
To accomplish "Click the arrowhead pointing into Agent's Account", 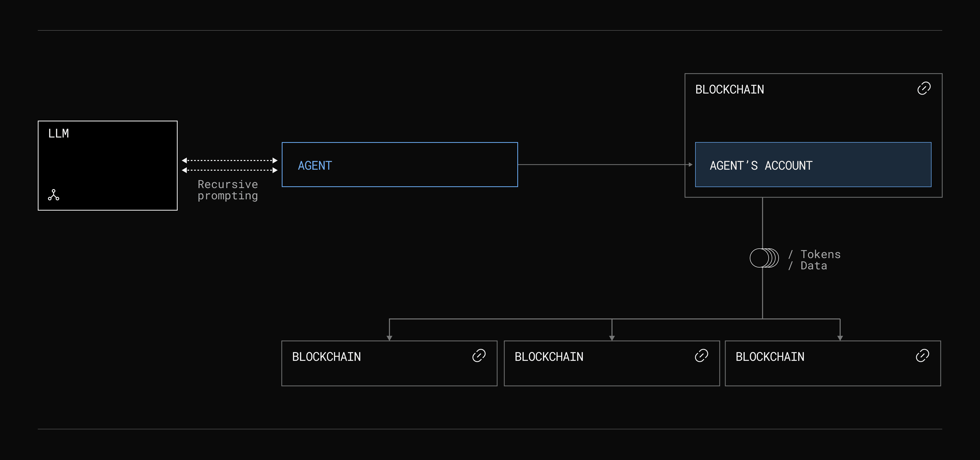I will coord(690,165).
